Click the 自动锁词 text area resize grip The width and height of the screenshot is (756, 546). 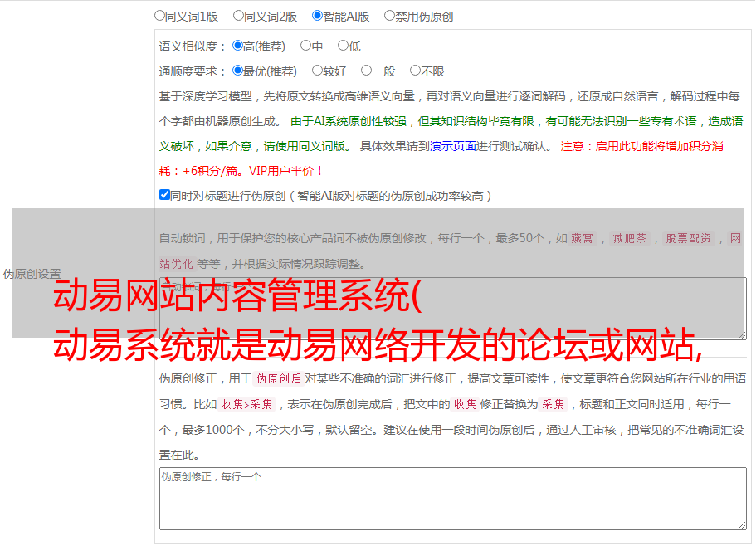click(742, 335)
